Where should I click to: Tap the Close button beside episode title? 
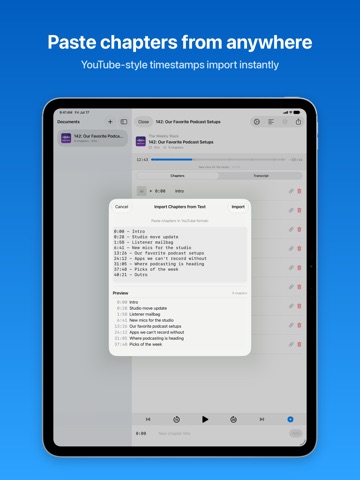pyautogui.click(x=143, y=122)
